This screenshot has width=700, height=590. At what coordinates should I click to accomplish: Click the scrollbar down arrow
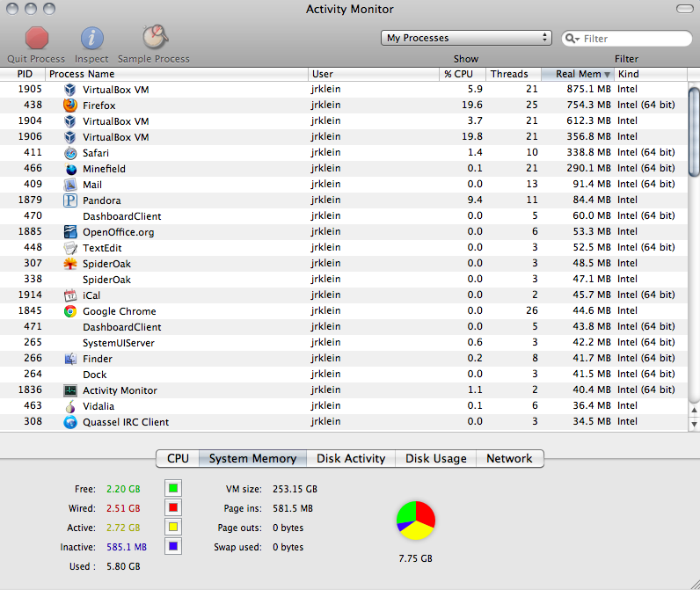tap(694, 424)
